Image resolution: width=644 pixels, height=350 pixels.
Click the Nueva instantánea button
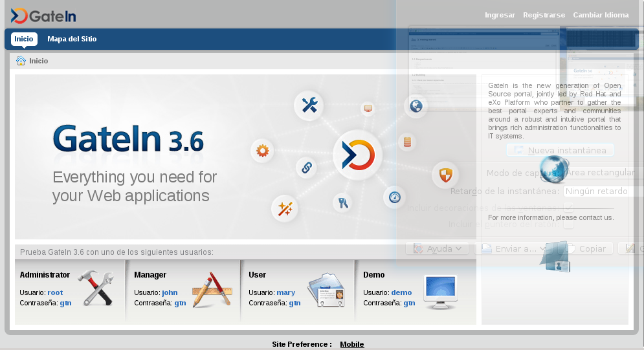point(561,150)
